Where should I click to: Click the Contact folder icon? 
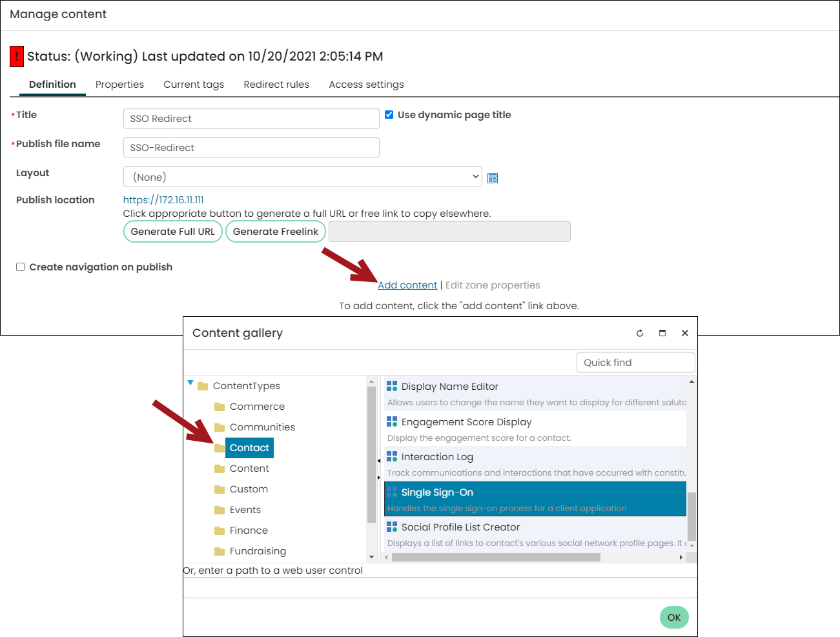(220, 448)
